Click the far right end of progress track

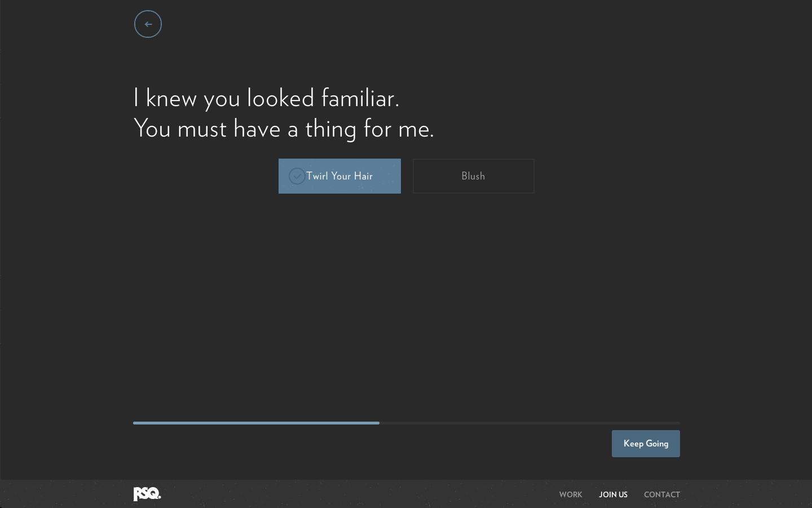coord(678,423)
